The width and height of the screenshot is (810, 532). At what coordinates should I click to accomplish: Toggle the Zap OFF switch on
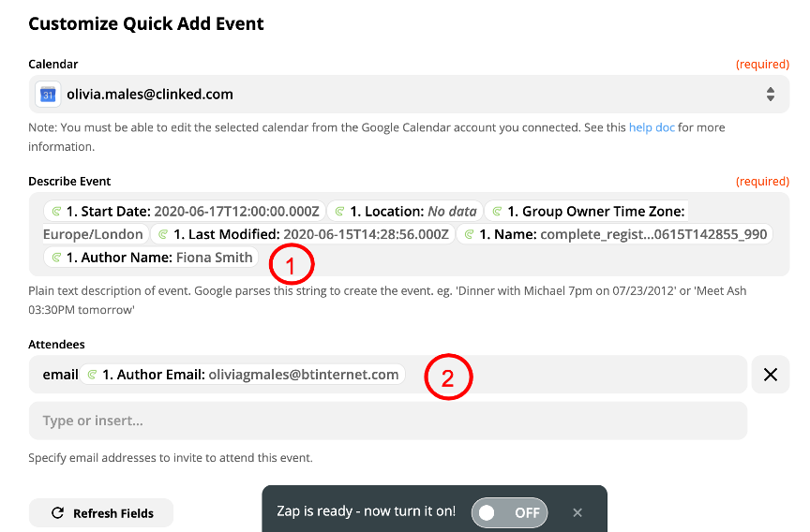pos(509,512)
